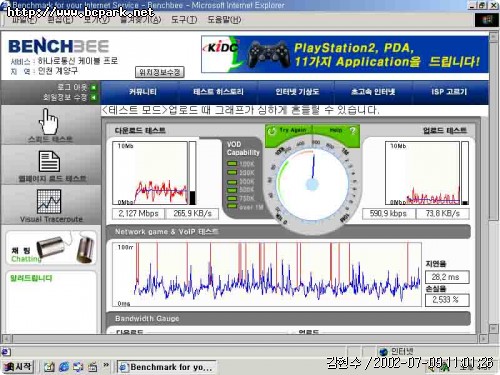Image resolution: width=500 pixels, height=375 pixels.
Task: Click the Windows 시작 start button
Action: 18,367
